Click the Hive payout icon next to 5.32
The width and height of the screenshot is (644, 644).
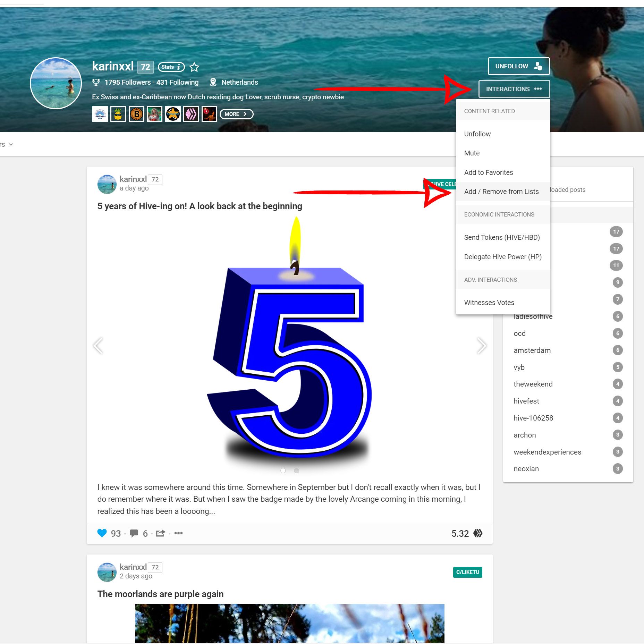coord(478,533)
